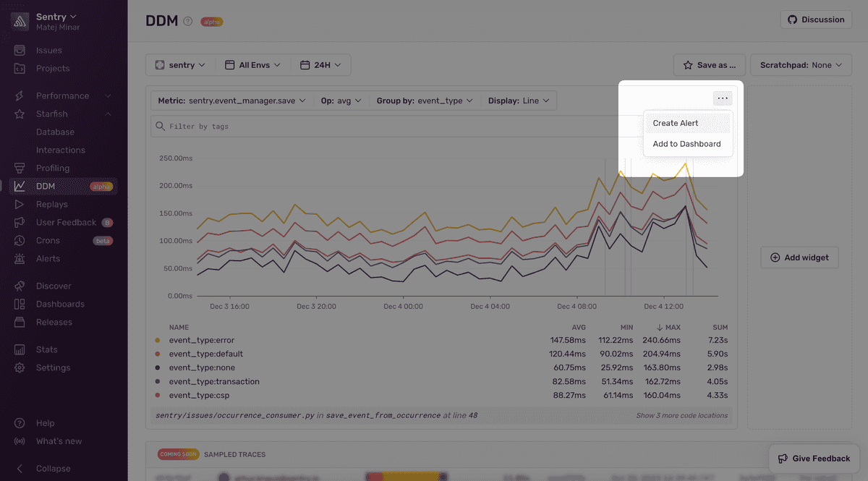Go to Projects in sidebar
The image size is (868, 481).
coord(53,69)
